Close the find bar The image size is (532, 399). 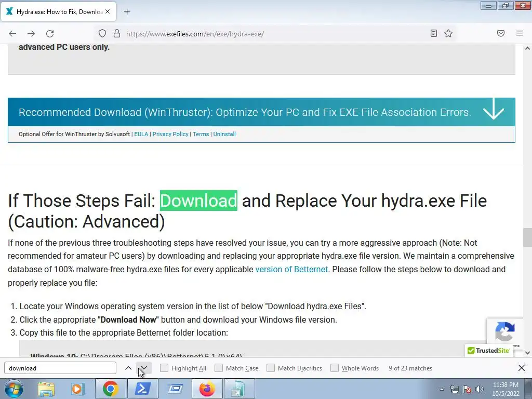point(522,368)
